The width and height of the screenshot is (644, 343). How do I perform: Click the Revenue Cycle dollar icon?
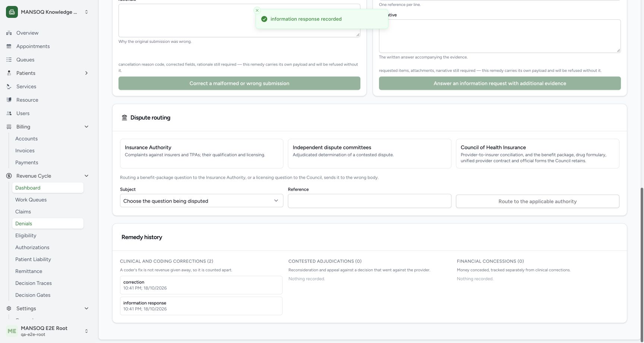pos(9,176)
